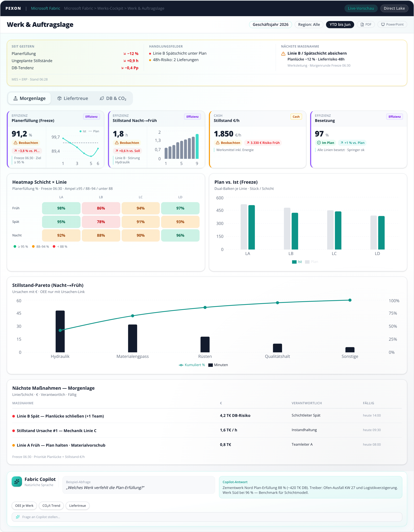Open the Liefertreue tab
This screenshot has height=532, width=414.
pos(73,98)
